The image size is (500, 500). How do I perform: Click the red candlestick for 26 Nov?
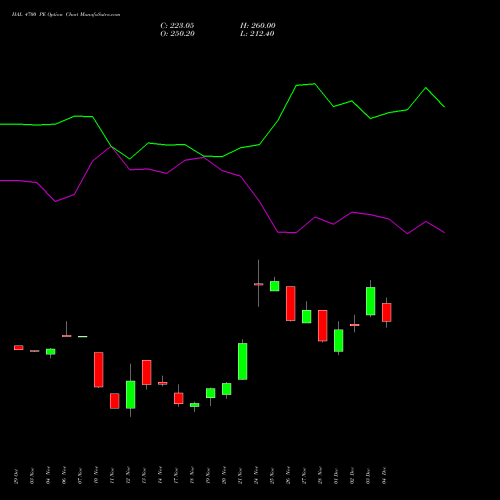(291, 304)
